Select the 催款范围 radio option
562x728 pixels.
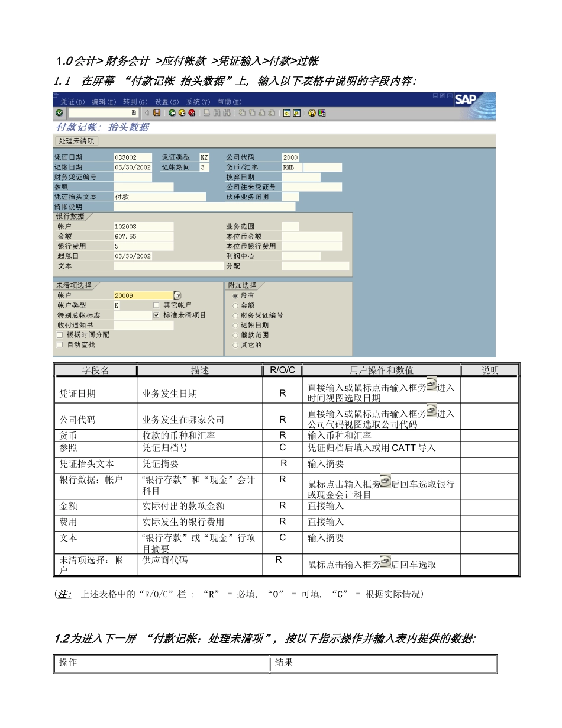click(235, 334)
